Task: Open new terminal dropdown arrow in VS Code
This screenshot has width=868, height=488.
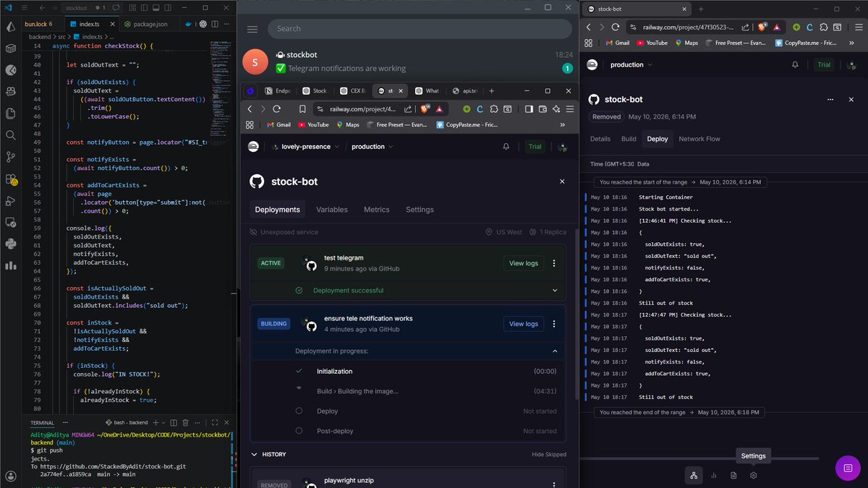Action: 163,422
